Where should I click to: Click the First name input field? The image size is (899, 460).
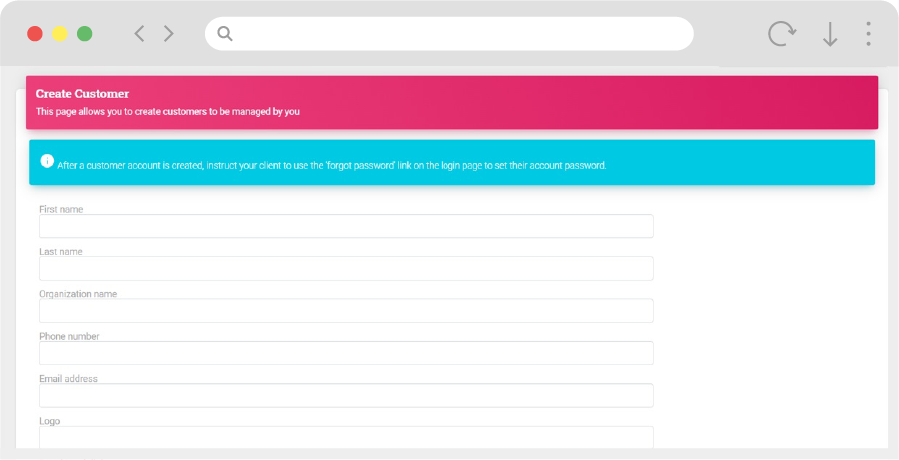[x=346, y=226]
